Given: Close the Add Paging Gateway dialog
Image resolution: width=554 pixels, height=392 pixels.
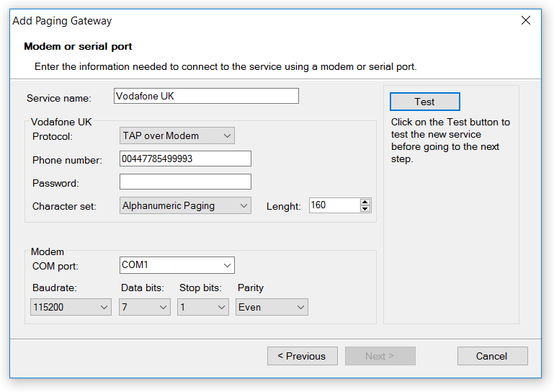Looking at the screenshot, I should tap(526, 20).
